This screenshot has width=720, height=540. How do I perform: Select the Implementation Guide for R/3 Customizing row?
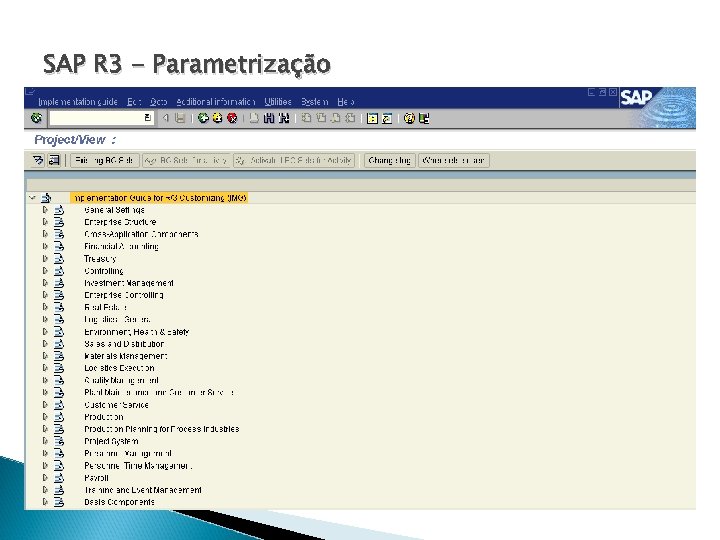click(159, 198)
